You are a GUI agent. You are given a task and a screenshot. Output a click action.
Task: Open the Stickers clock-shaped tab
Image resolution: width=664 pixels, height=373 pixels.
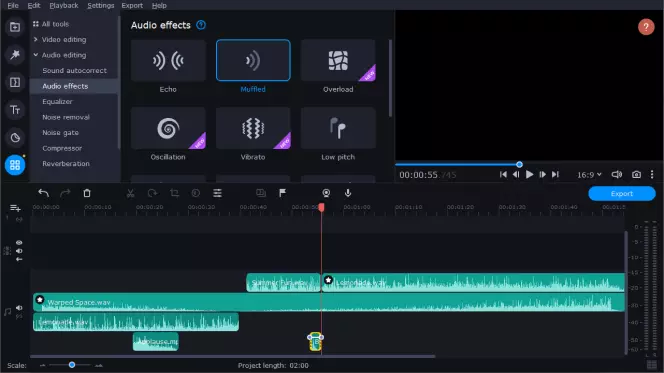tap(15, 138)
